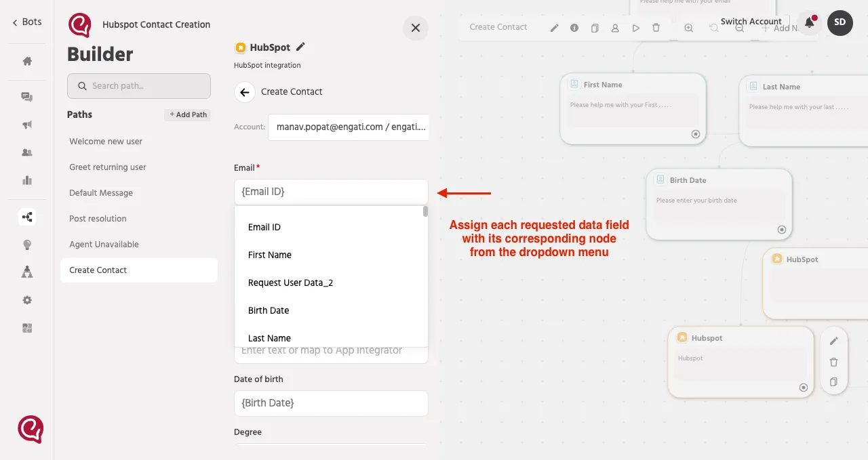Image resolution: width=868 pixels, height=460 pixels.
Task: Click the Search path field
Action: (x=139, y=86)
